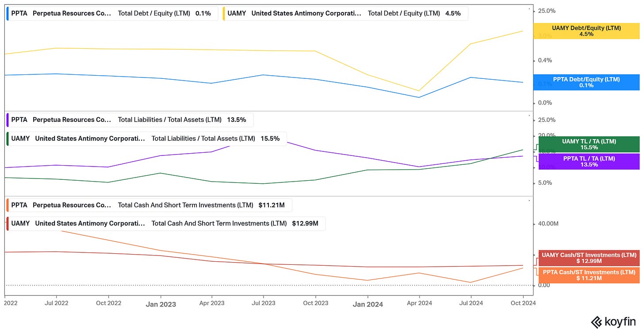Image resolution: width=644 pixels, height=333 pixels.
Task: Click the 0.4% y-axis label
Action: (x=545, y=60)
